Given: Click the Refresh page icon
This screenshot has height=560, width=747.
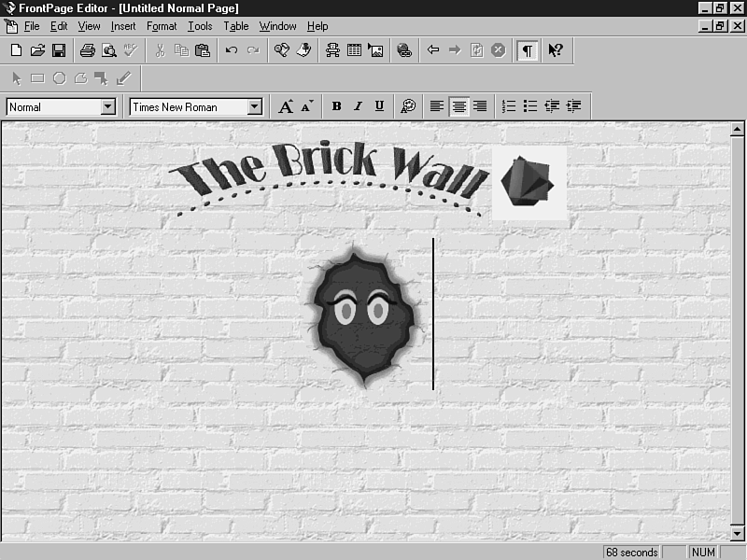Looking at the screenshot, I should click(476, 50).
